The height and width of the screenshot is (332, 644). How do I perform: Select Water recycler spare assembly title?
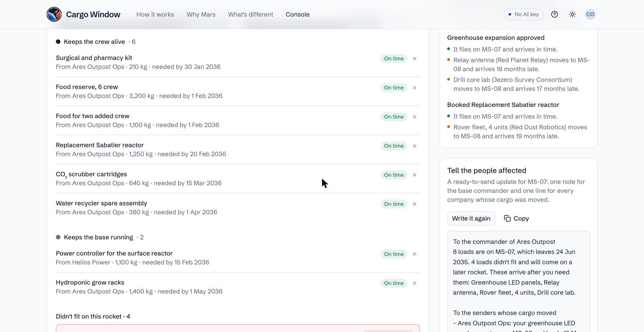click(x=102, y=203)
